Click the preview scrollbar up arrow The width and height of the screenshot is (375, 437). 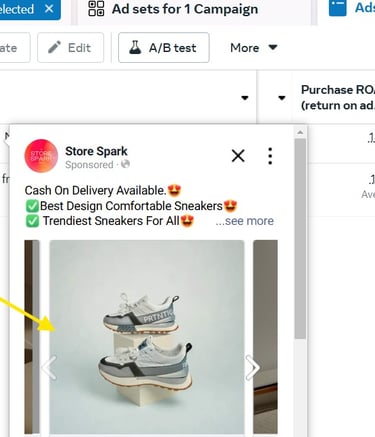300,133
